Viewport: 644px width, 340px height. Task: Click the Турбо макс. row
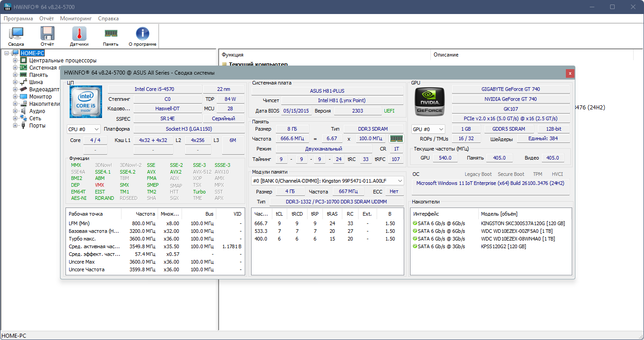click(155, 239)
